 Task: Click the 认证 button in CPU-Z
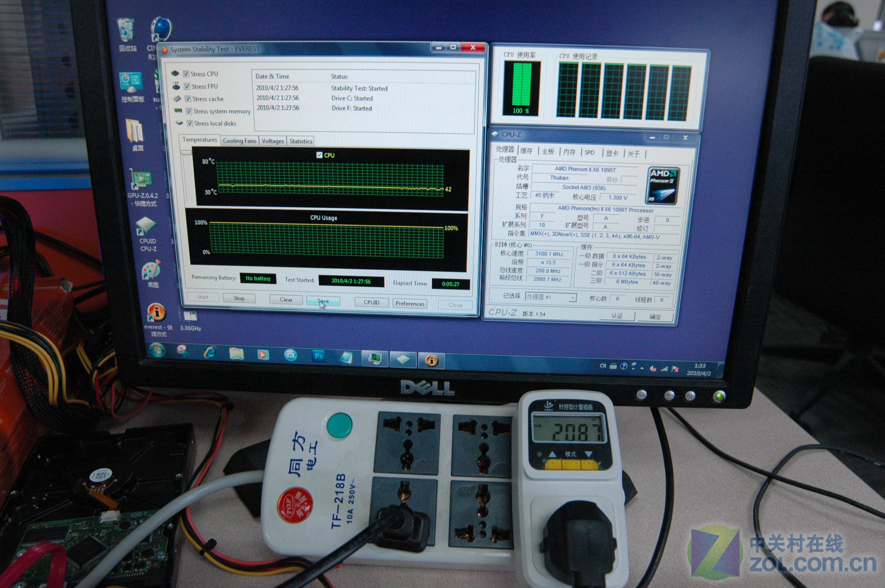click(617, 316)
